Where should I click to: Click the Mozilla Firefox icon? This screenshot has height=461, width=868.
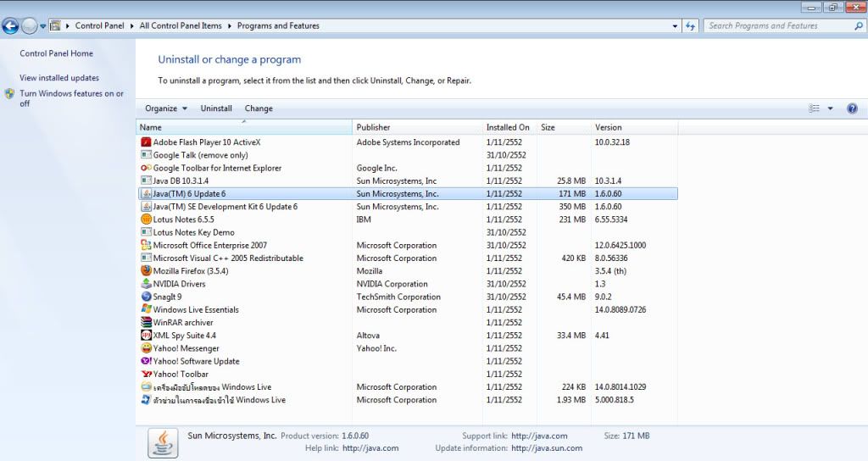[x=146, y=270]
